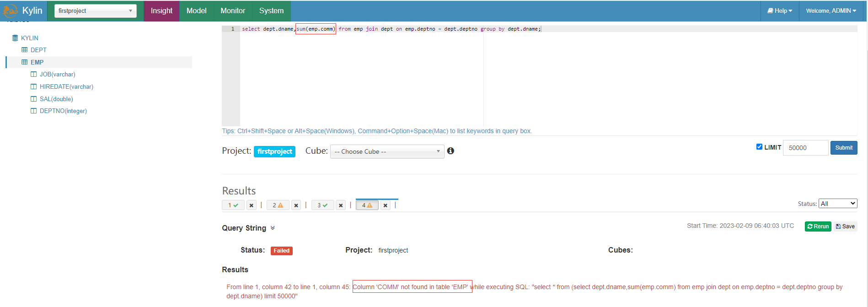
Task: Click the firstproject project badge
Action: tap(274, 151)
